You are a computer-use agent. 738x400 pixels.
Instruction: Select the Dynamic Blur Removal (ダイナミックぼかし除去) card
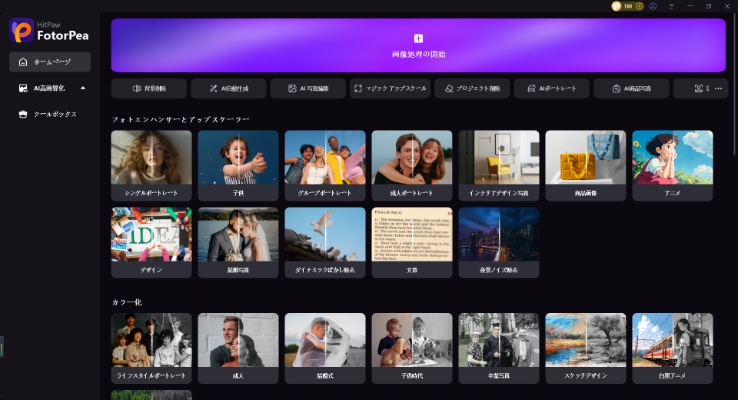point(325,242)
